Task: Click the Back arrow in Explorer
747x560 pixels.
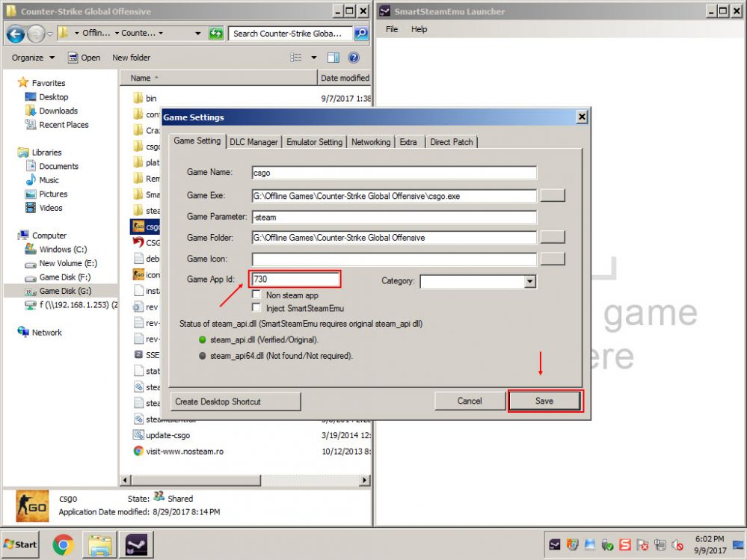Action: pyautogui.click(x=15, y=34)
